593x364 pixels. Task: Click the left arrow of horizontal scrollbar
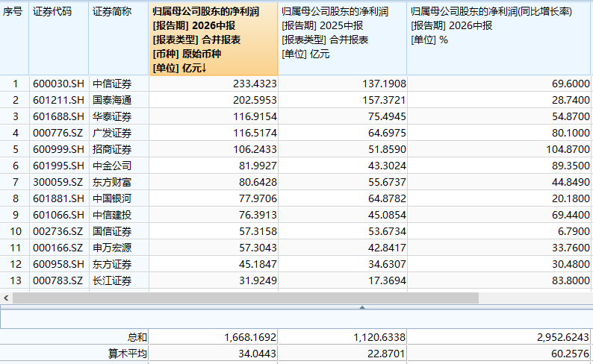[x=6, y=298]
